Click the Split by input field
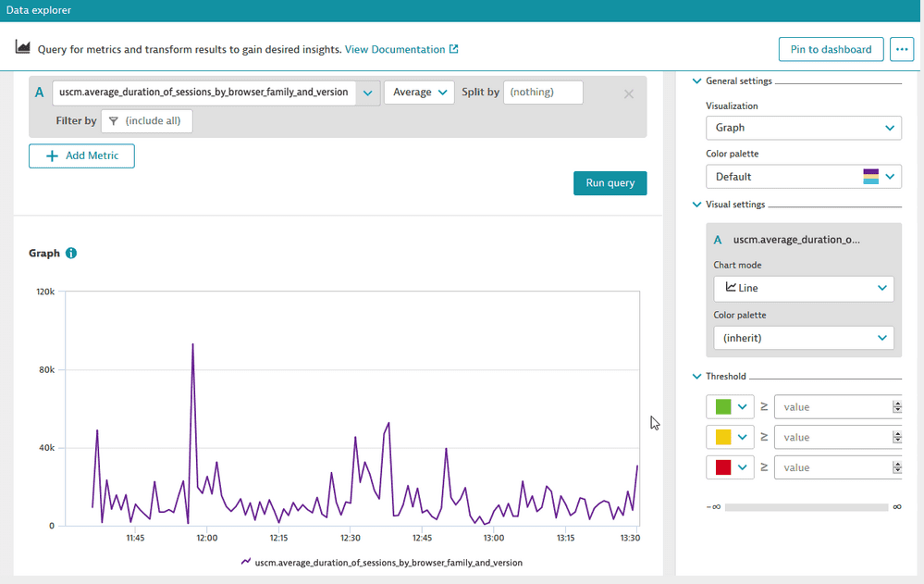 (x=543, y=92)
